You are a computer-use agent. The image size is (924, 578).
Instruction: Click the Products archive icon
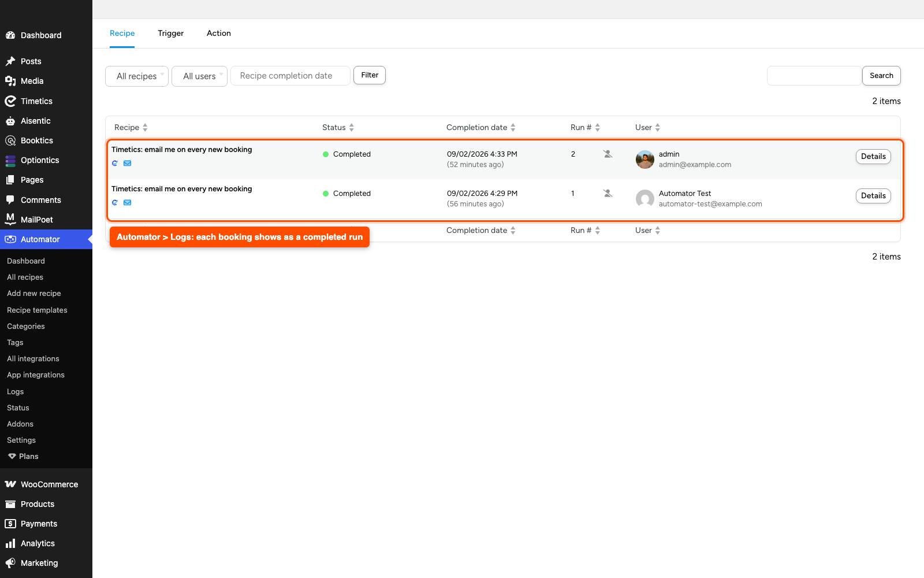[x=10, y=504]
